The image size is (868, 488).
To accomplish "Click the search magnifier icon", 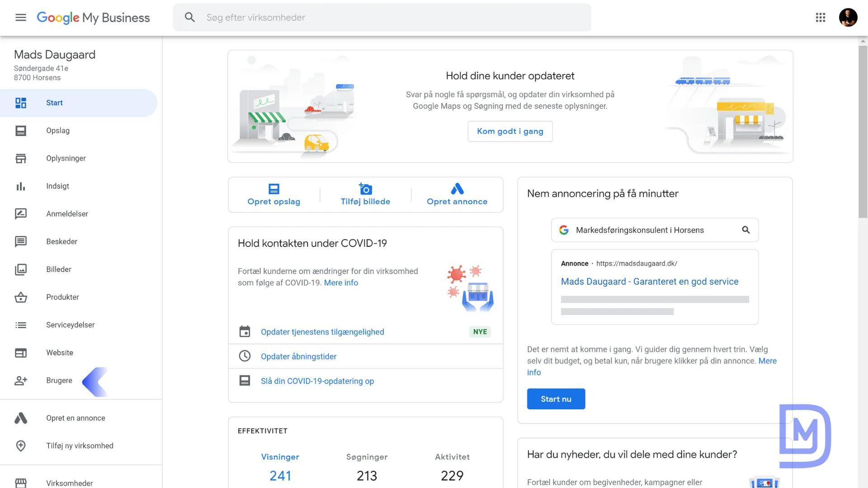I will tap(190, 18).
